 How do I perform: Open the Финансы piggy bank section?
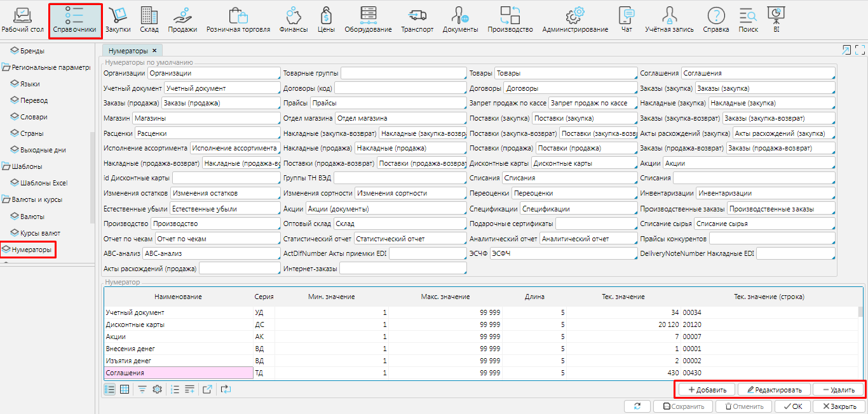(x=294, y=18)
